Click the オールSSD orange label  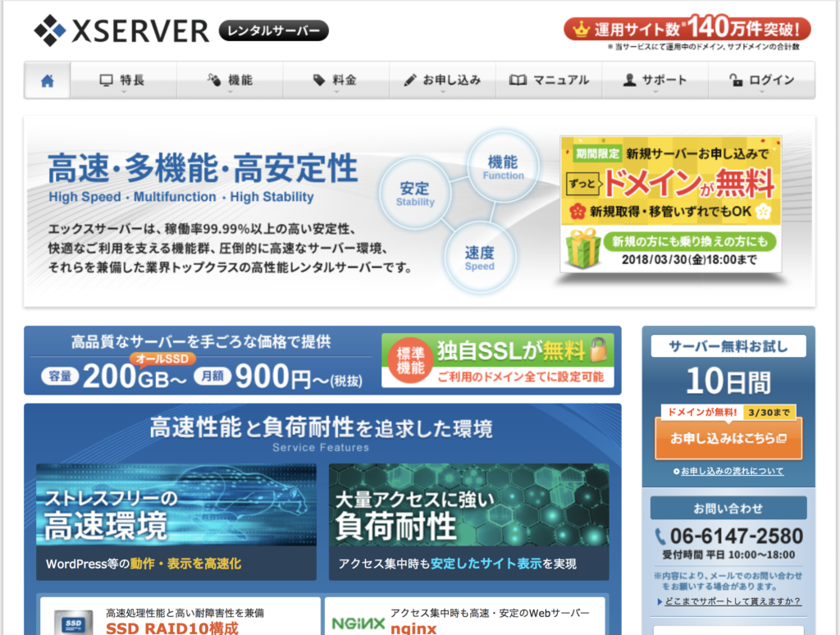click(x=162, y=359)
